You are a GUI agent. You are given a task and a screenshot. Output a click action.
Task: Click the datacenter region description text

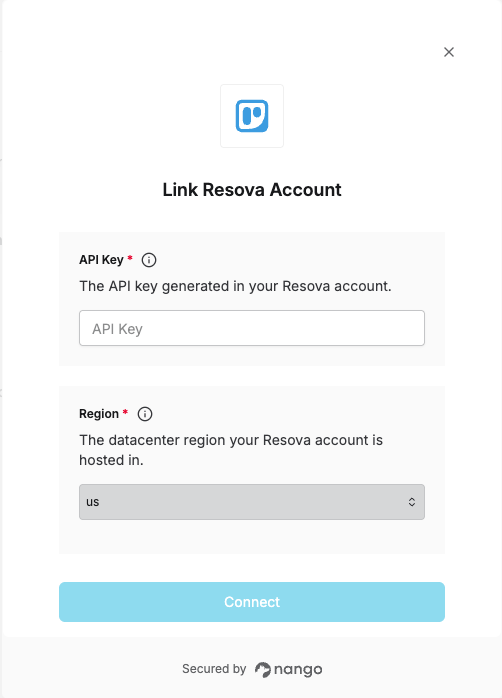coord(231,450)
